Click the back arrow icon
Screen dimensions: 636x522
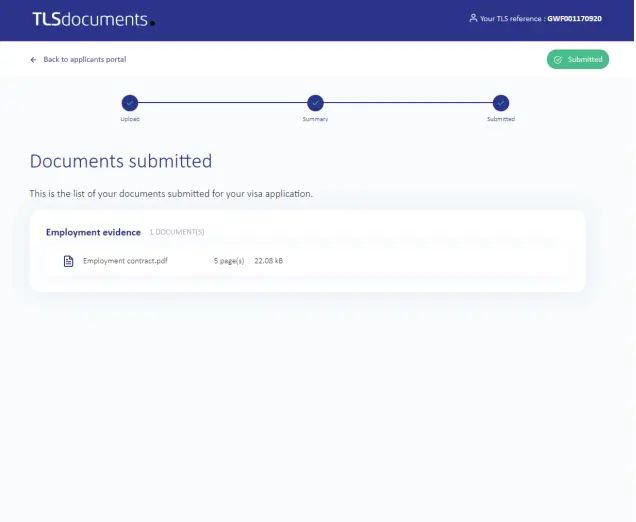click(x=33, y=59)
